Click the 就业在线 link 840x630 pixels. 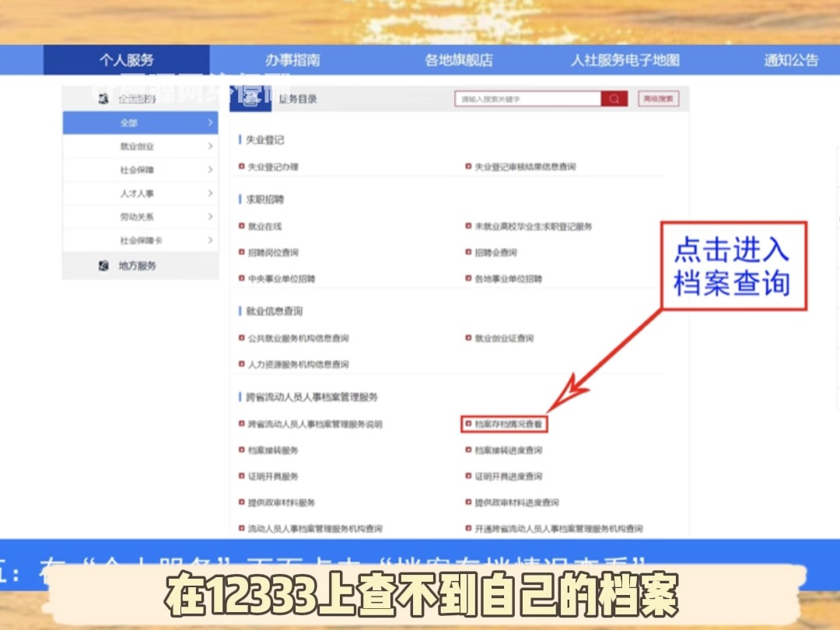(x=264, y=226)
